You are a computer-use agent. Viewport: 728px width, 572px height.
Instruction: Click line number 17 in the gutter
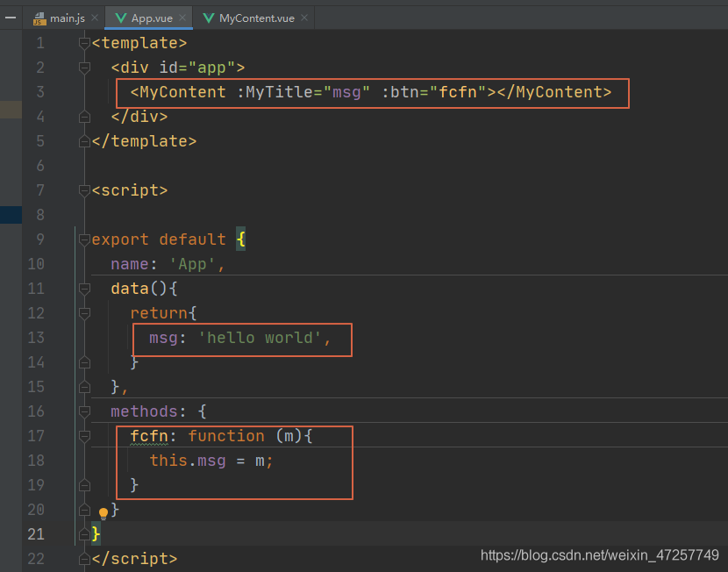(x=36, y=436)
